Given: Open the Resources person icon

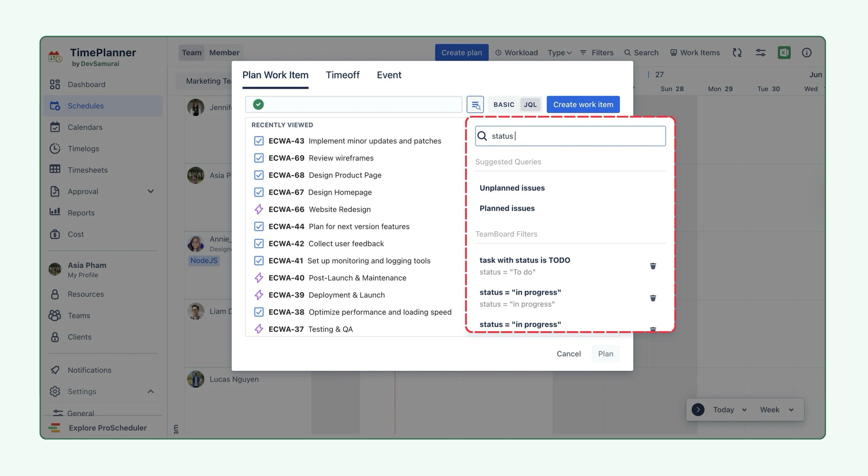Looking at the screenshot, I should [x=55, y=294].
